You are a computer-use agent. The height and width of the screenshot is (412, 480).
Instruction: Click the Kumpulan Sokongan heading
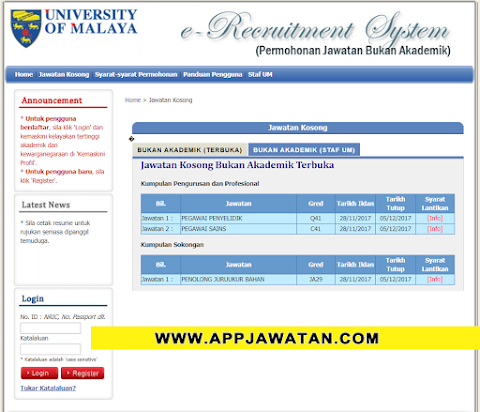(x=172, y=245)
